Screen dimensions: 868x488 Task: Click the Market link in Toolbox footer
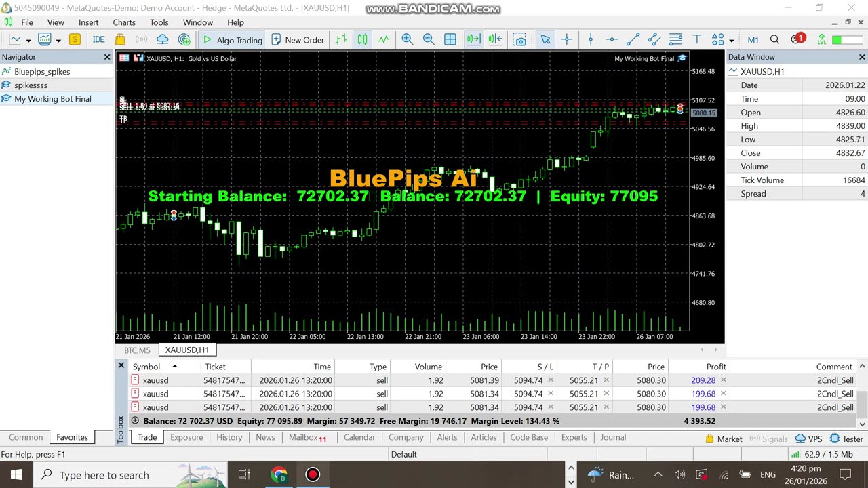pos(724,439)
